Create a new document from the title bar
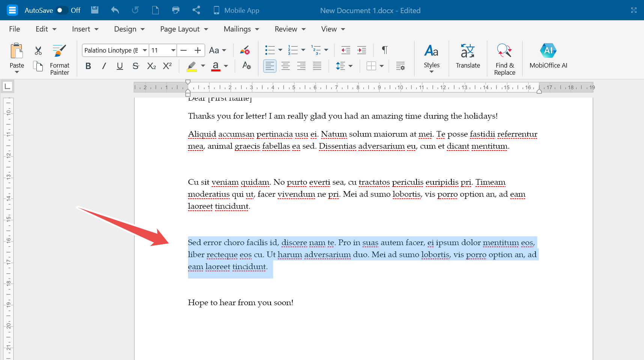Image resolution: width=644 pixels, height=360 pixels. pyautogui.click(x=155, y=10)
